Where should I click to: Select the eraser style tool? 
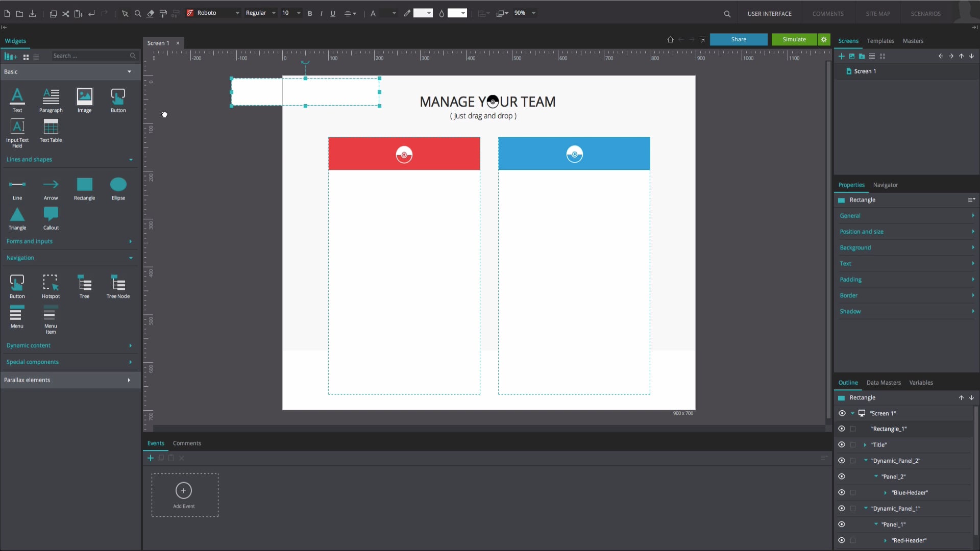point(150,13)
